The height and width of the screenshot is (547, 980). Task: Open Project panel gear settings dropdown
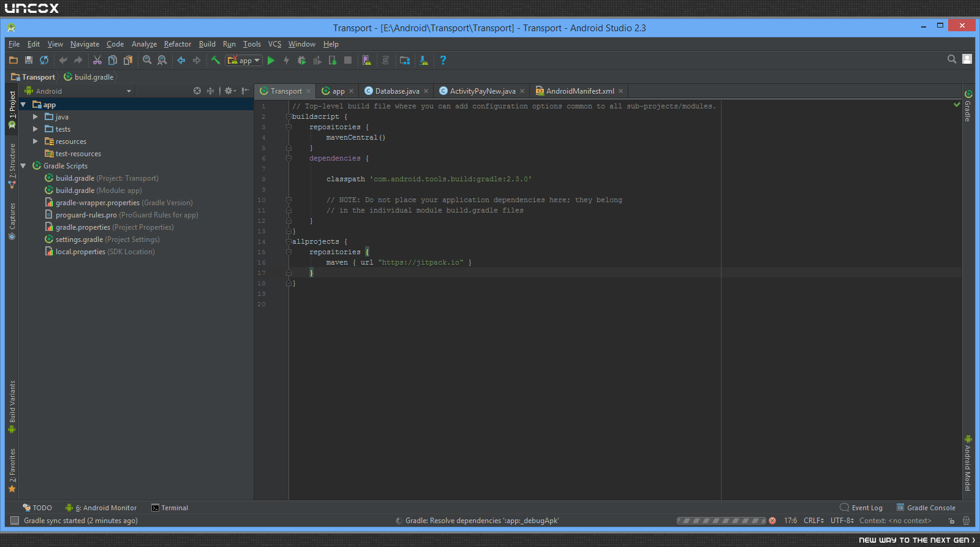(230, 91)
